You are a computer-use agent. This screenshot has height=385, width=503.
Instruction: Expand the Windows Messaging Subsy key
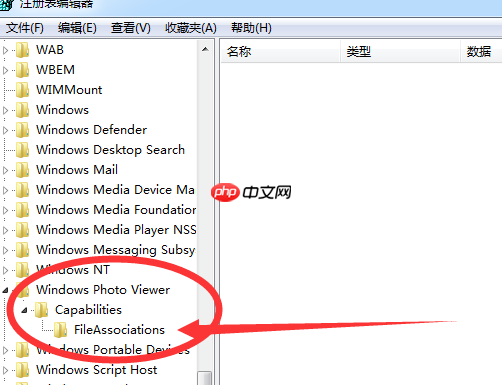(x=5, y=250)
